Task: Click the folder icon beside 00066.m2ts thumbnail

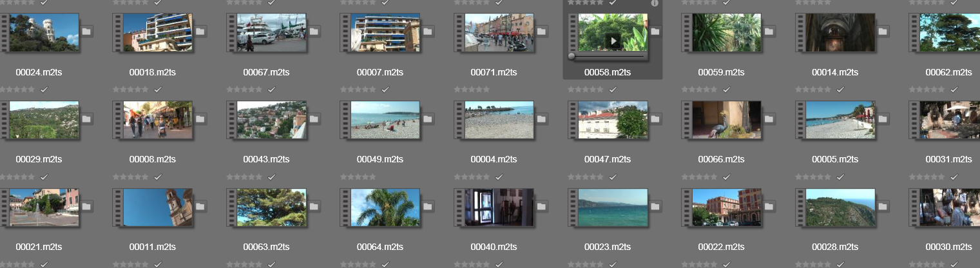Action: [x=769, y=119]
